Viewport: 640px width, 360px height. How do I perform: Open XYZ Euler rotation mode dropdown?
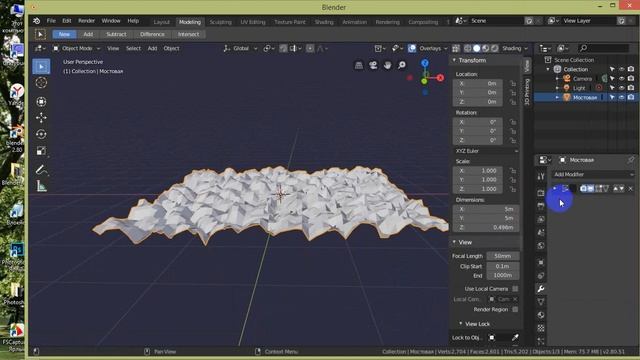486,151
